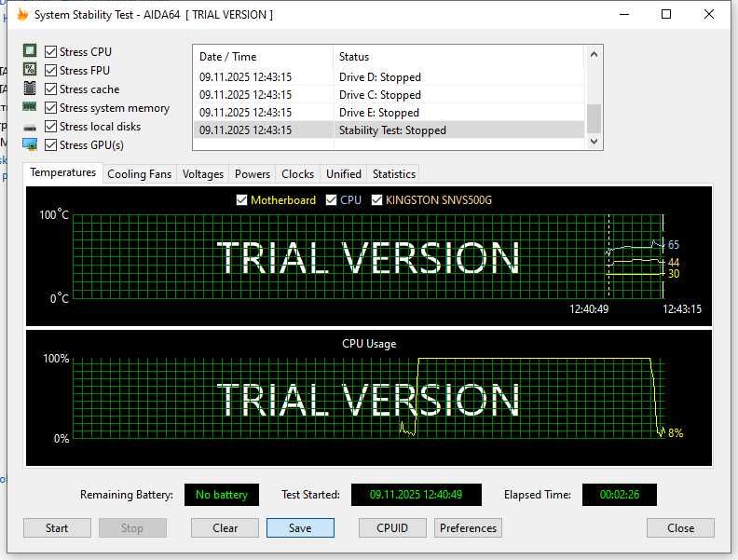738x560 pixels.
Task: Click the Elapsed Time value 00:02:26
Action: point(620,495)
